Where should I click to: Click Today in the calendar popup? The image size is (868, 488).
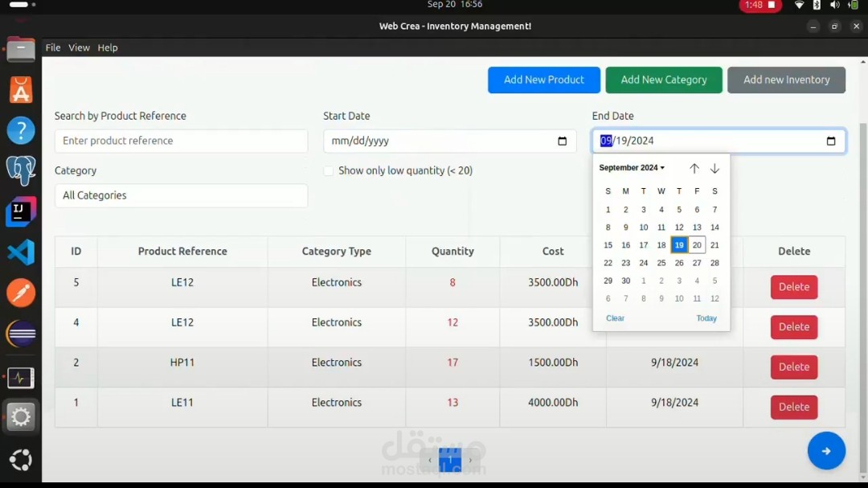point(706,318)
